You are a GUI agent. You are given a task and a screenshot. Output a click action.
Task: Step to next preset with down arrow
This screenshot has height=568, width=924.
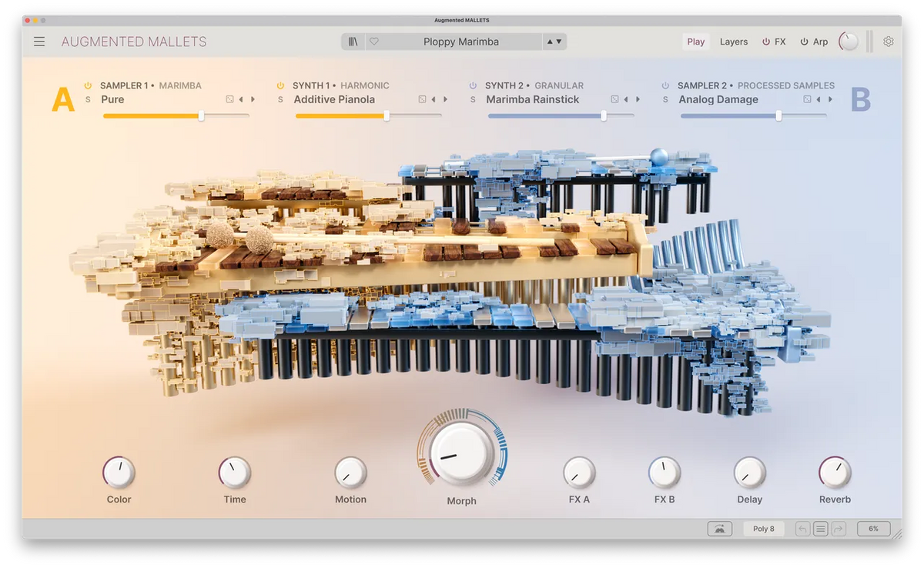(561, 42)
